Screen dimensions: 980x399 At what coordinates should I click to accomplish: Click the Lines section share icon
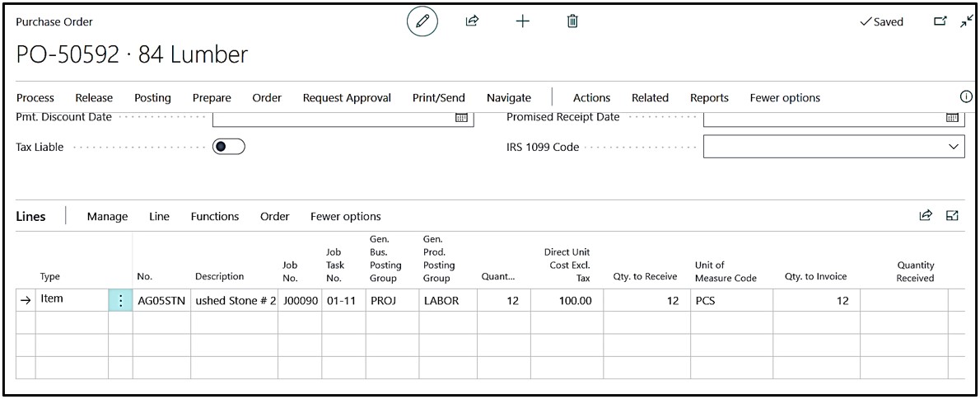point(926,215)
